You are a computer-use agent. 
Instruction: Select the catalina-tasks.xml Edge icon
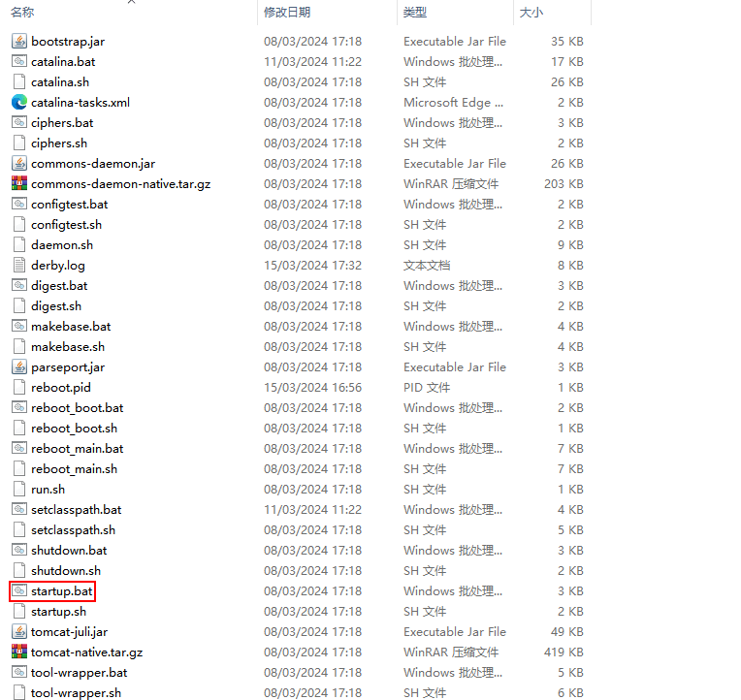tap(19, 102)
